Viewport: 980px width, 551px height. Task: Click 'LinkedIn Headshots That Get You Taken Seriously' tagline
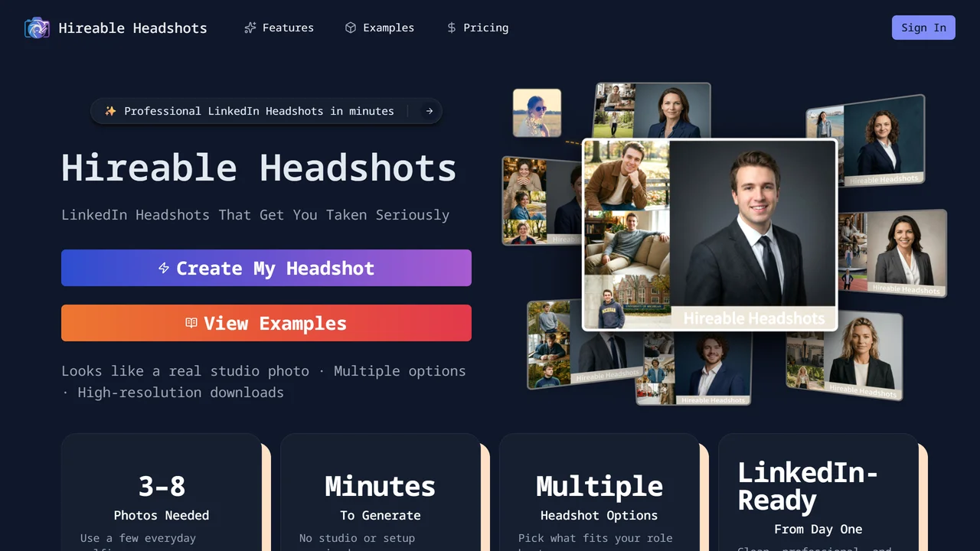tap(256, 215)
